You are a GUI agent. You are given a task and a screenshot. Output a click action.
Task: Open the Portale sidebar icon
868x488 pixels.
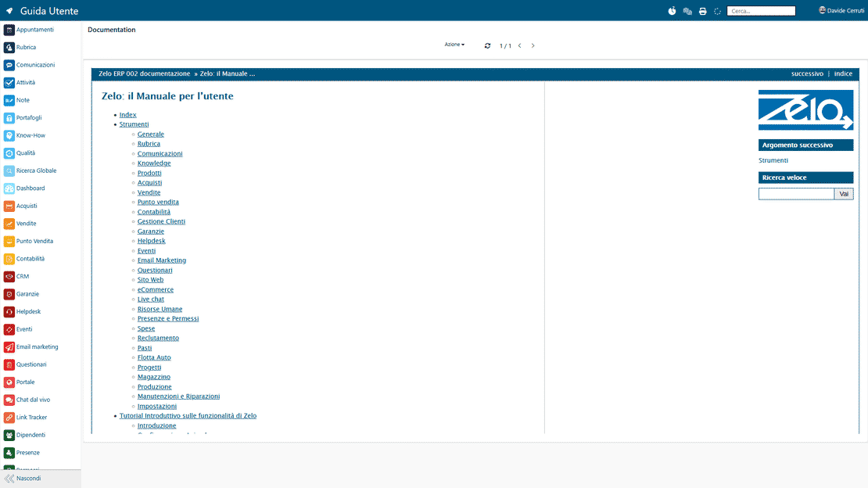(9, 382)
